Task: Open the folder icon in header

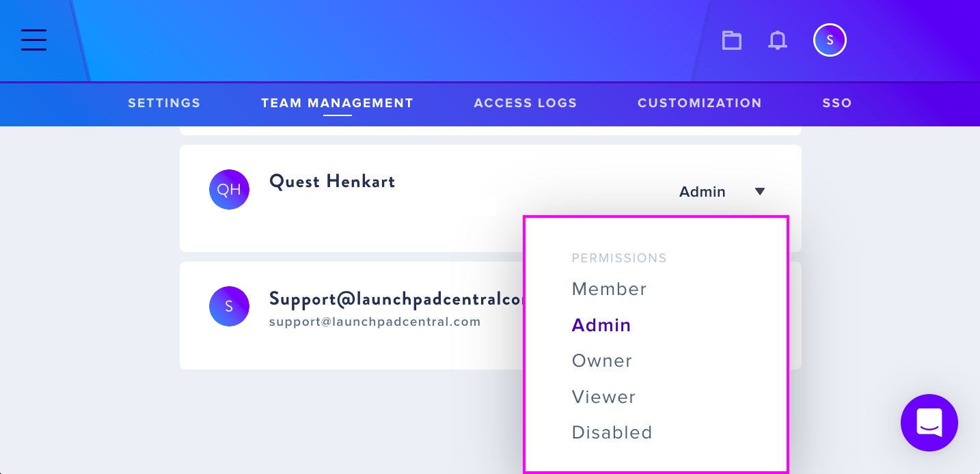Action: point(732,40)
